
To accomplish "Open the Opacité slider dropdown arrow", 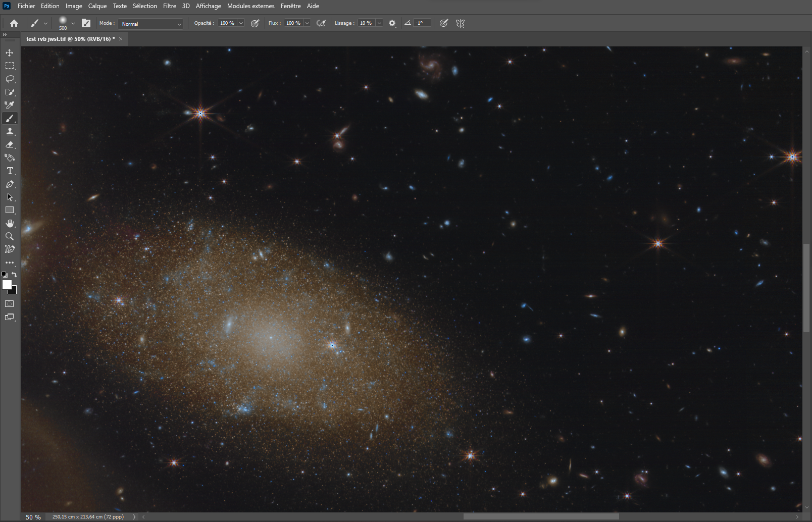I will pyautogui.click(x=241, y=23).
